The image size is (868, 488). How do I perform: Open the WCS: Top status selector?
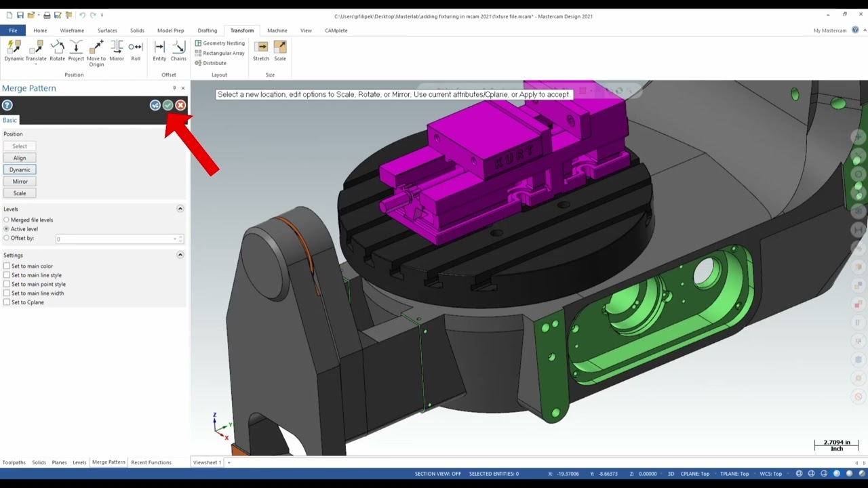pyautogui.click(x=771, y=474)
